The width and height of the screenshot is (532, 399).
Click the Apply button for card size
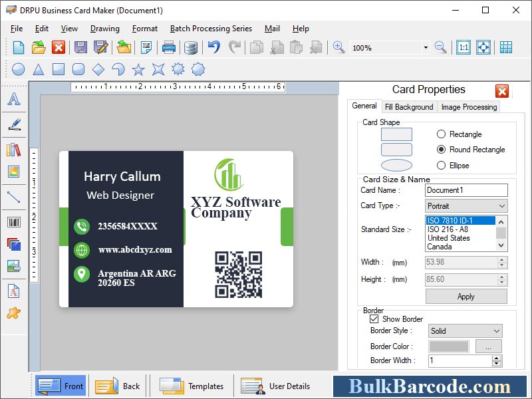[465, 297]
